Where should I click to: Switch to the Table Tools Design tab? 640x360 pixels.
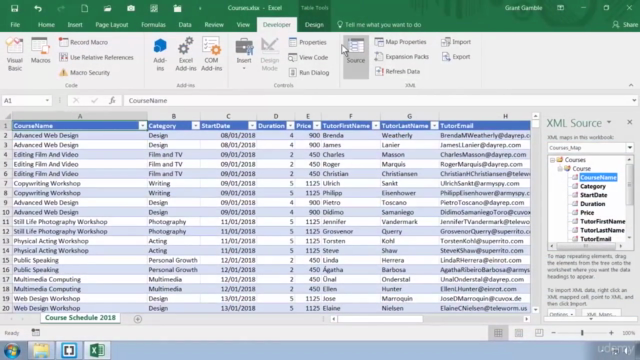pyautogui.click(x=314, y=24)
